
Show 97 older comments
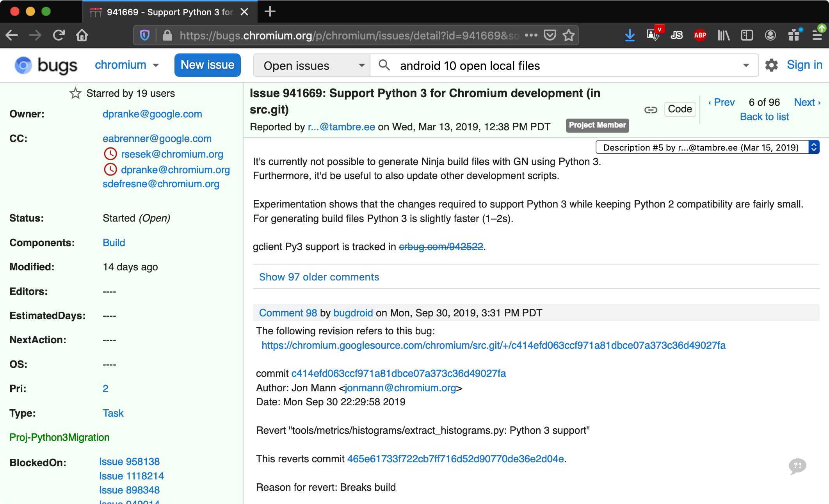point(319,277)
